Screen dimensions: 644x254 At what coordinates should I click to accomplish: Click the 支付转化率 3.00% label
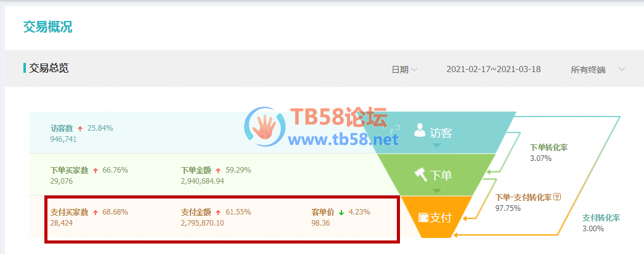pos(601,223)
